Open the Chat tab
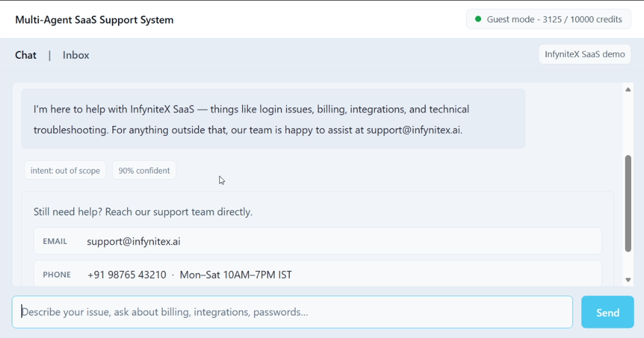 click(x=26, y=55)
